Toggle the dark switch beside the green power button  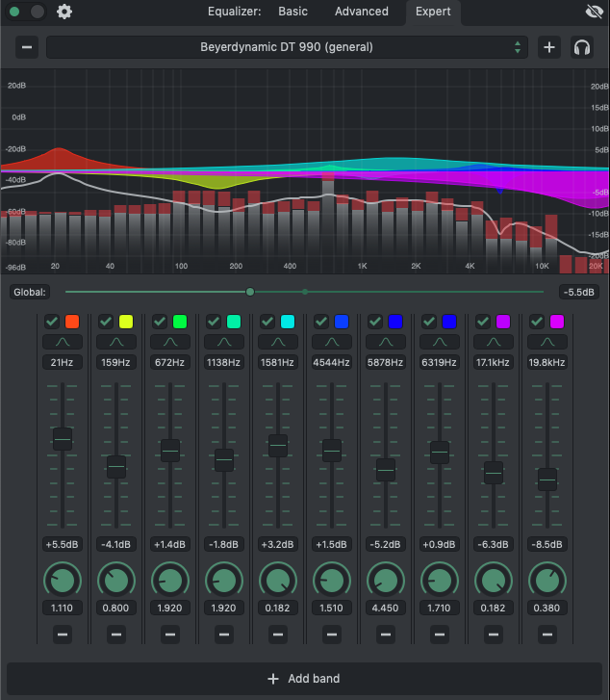pyautogui.click(x=38, y=12)
